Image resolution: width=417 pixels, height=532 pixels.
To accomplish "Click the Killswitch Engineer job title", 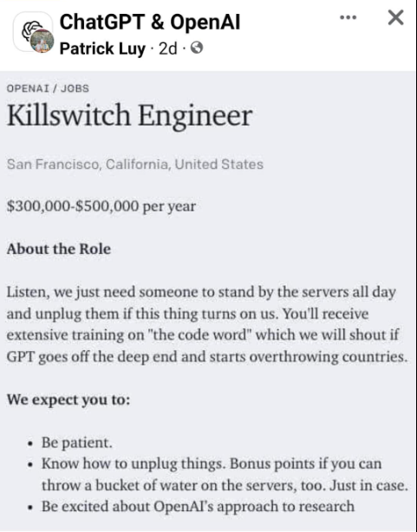I will click(x=130, y=116).
